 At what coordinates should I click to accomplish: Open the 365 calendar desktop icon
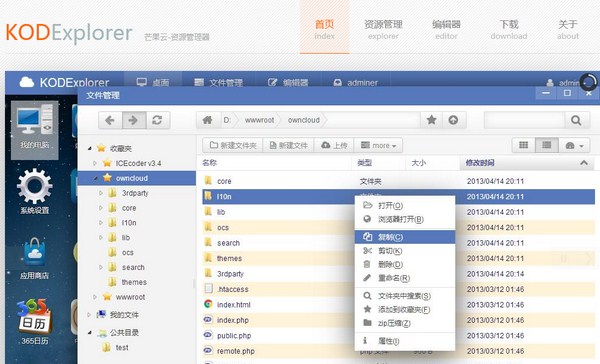[35, 322]
